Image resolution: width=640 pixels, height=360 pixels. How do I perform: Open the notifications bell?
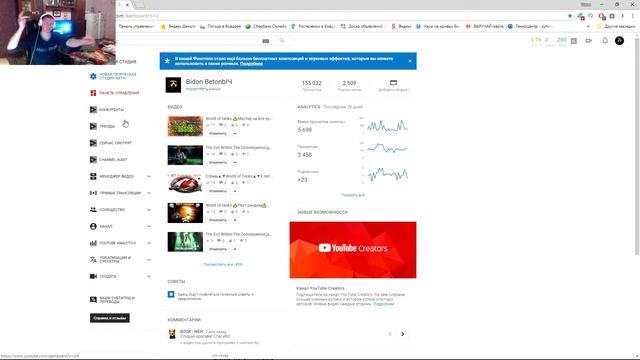coord(605,40)
